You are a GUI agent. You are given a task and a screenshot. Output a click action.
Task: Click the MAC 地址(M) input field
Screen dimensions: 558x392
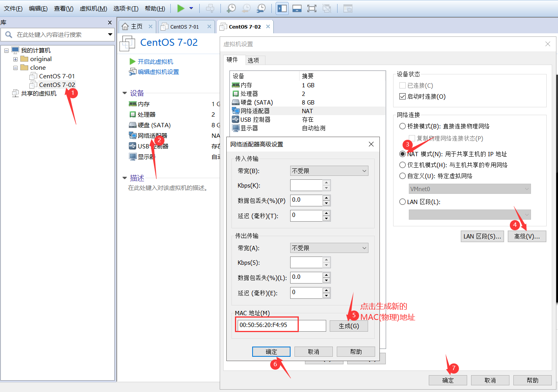[x=282, y=325]
